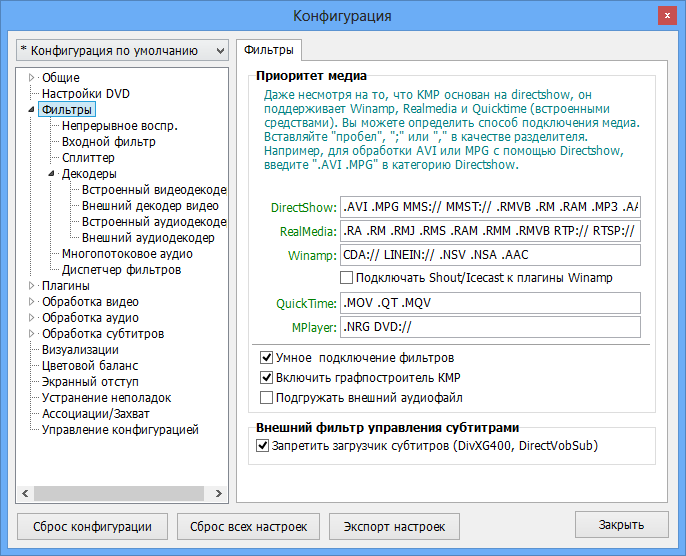Select Диспетчер фильтров tree item
Viewport: 686px width, 556px height.
coord(122,270)
